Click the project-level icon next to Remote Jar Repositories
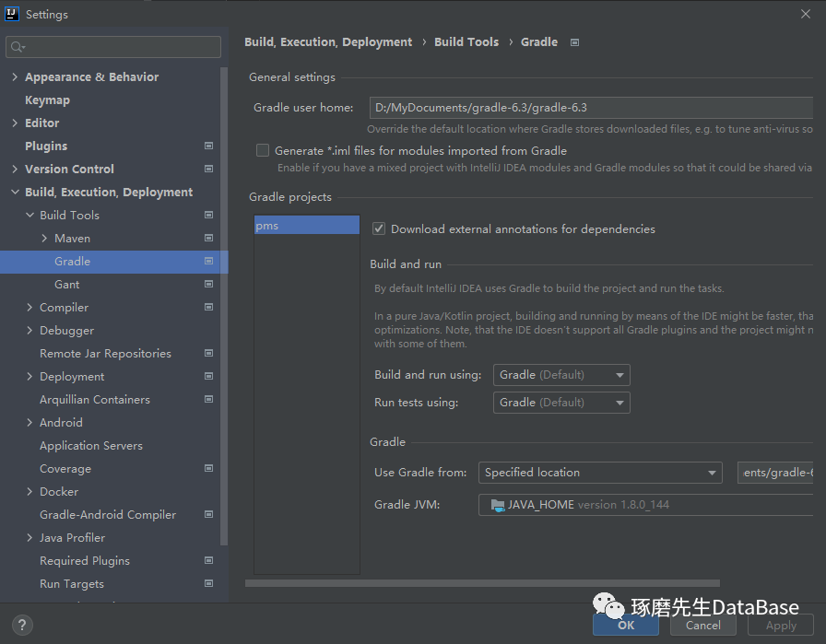Viewport: 826px width, 644px height. 208,354
